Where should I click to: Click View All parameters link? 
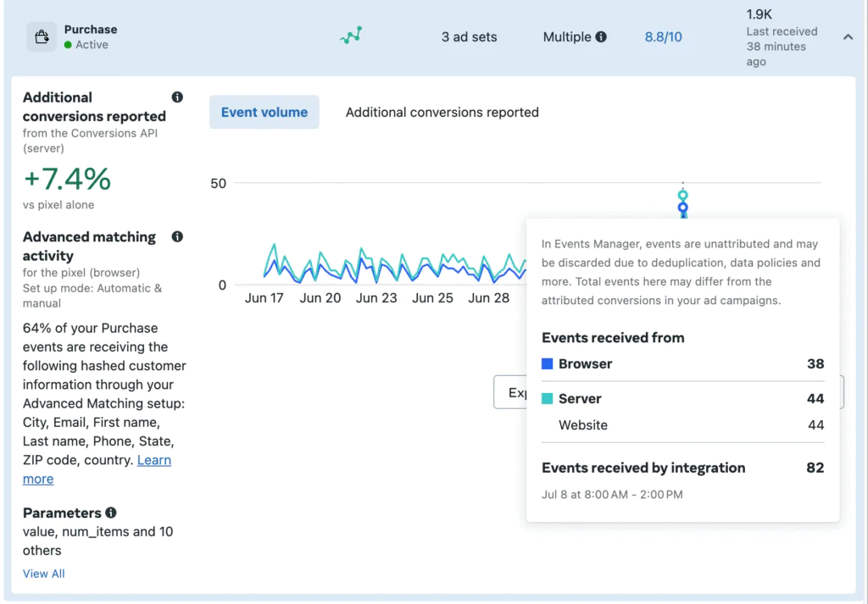point(44,574)
